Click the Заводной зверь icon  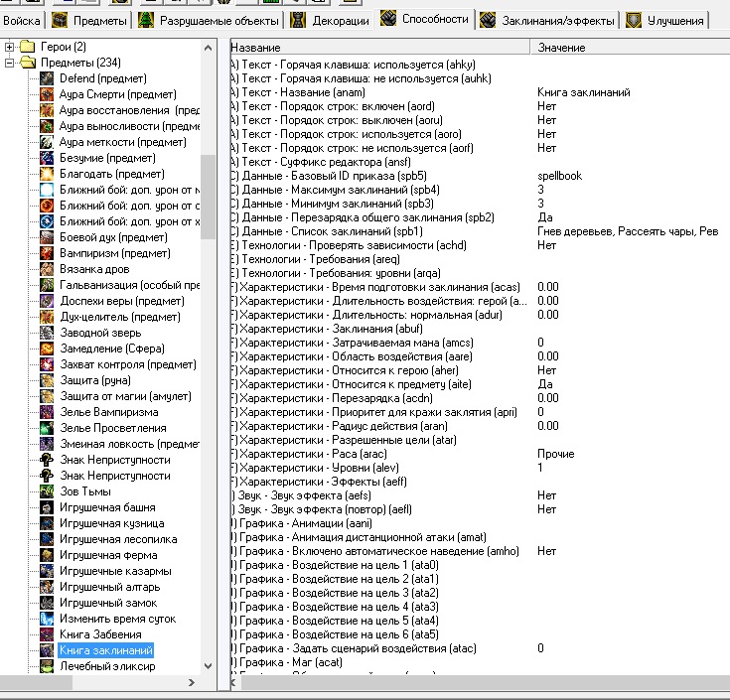click(47, 333)
